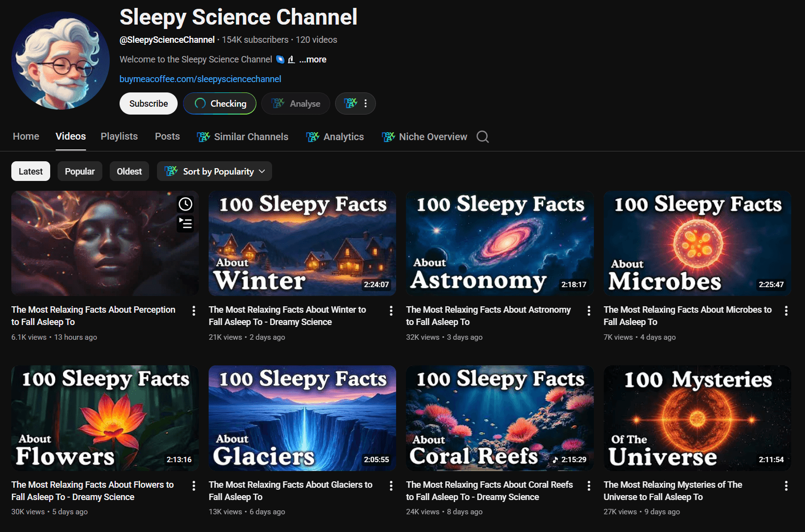This screenshot has width=805, height=532.
Task: Click the NexLev icon beside Niche Overview
Action: (388, 137)
